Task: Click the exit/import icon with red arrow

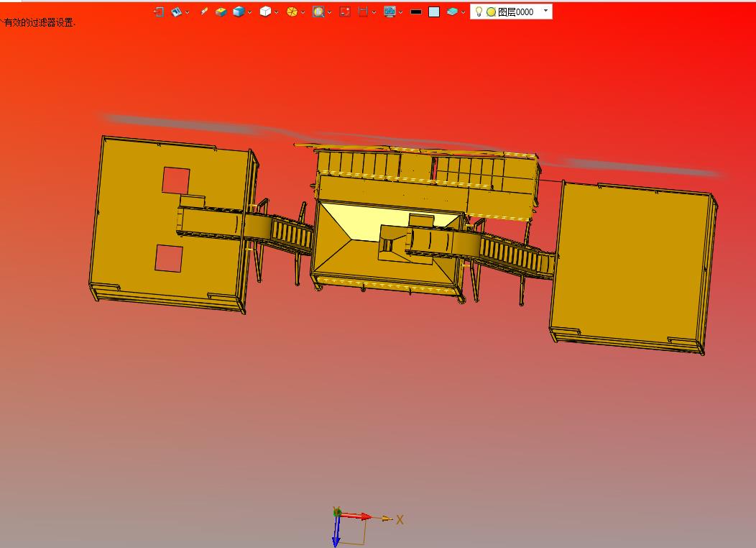Action: [x=159, y=12]
